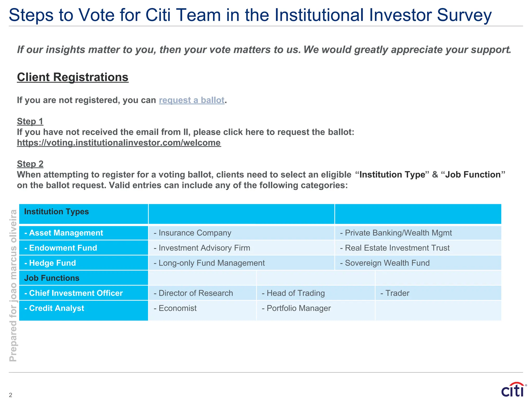Click the Step 2 heading
The width and height of the screenshot is (532, 399).
point(30,164)
